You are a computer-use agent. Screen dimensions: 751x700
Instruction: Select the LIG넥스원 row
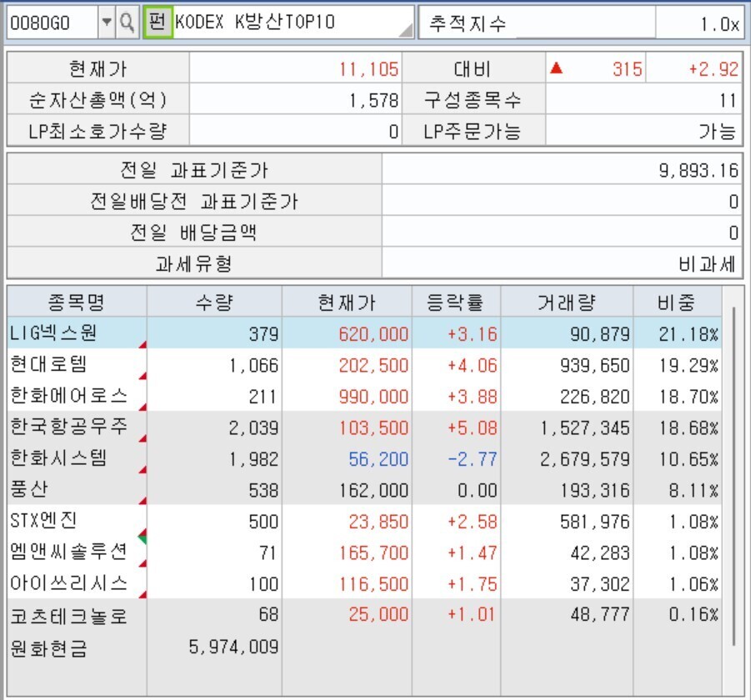coord(364,333)
